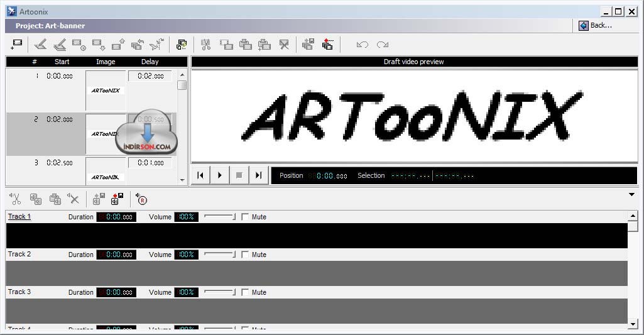Click Track 1 volume slider
The width and height of the screenshot is (644, 335).
tap(220, 217)
